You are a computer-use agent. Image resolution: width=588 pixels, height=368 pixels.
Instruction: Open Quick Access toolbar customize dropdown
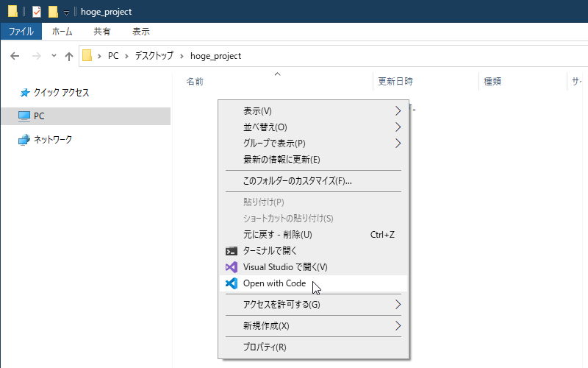(x=66, y=13)
